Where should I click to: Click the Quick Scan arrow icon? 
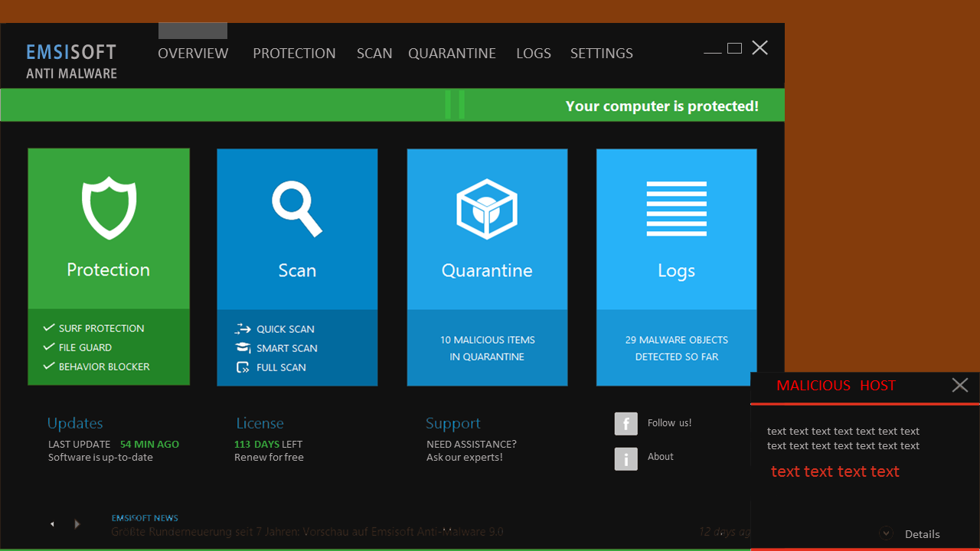[243, 329]
